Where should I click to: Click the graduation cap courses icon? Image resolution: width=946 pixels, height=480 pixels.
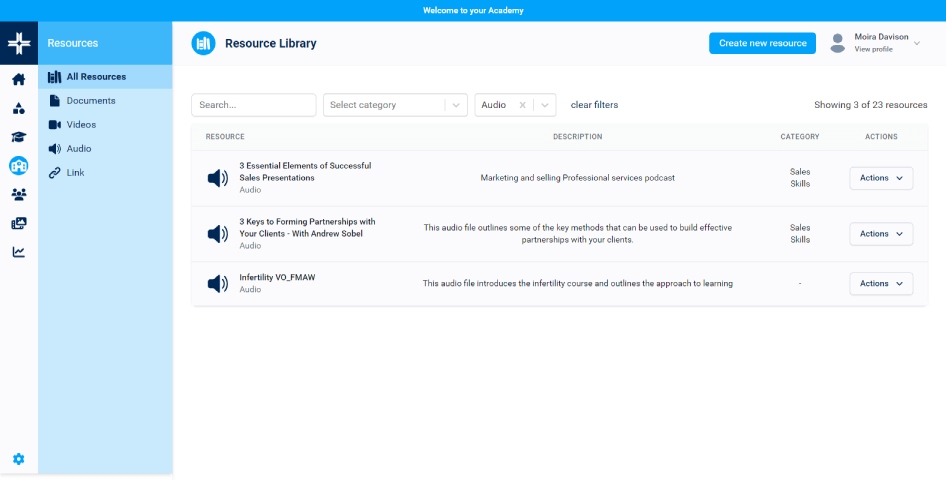point(18,137)
